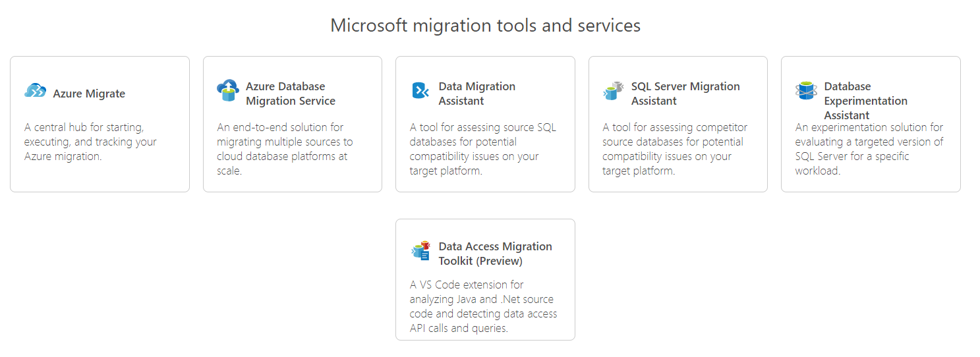Viewport: 980px width, 357px height.
Task: Click the Data Access Migration Toolkit icon
Action: (420, 250)
